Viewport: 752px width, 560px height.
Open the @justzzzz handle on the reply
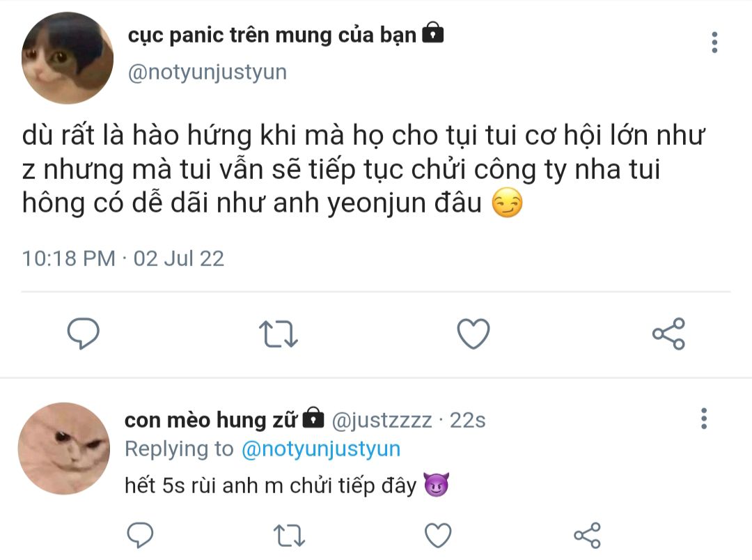tap(382, 421)
